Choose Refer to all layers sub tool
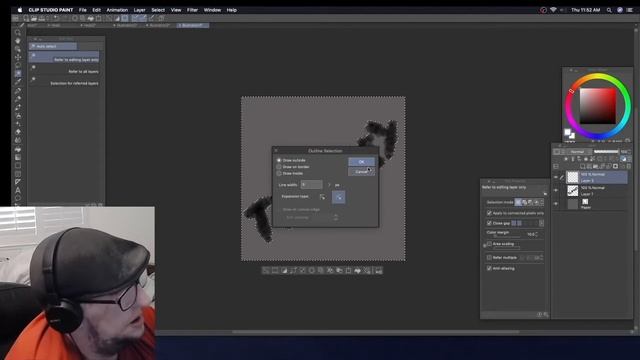640x360 pixels. point(64,69)
